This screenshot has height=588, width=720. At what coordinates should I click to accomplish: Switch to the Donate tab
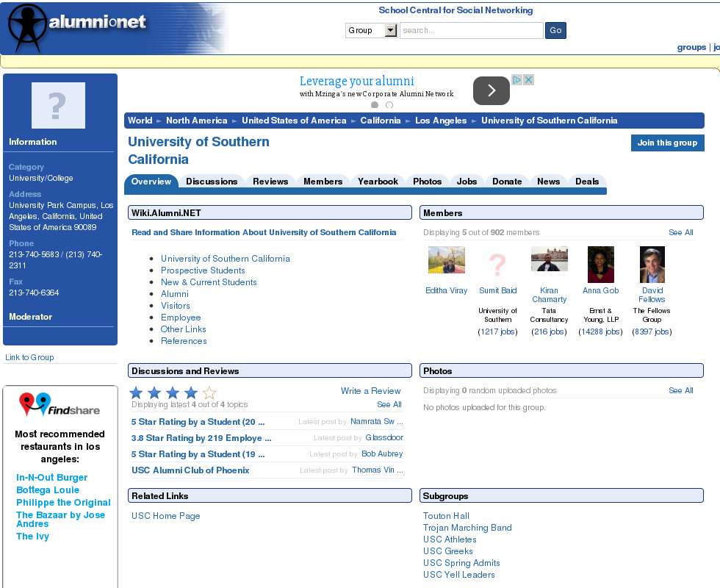(507, 182)
